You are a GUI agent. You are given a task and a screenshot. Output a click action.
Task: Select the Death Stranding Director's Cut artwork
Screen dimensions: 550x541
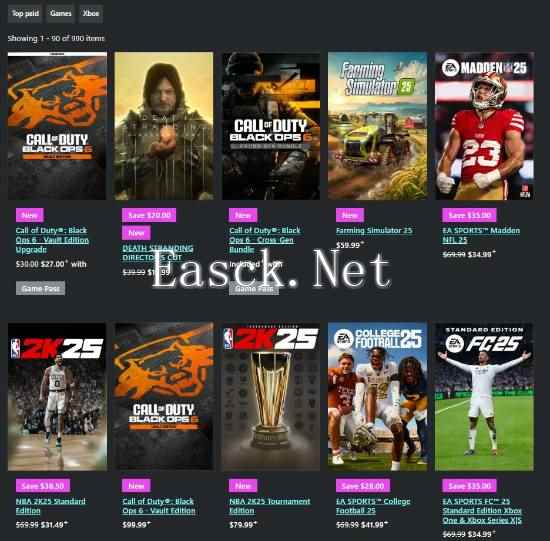click(164, 126)
